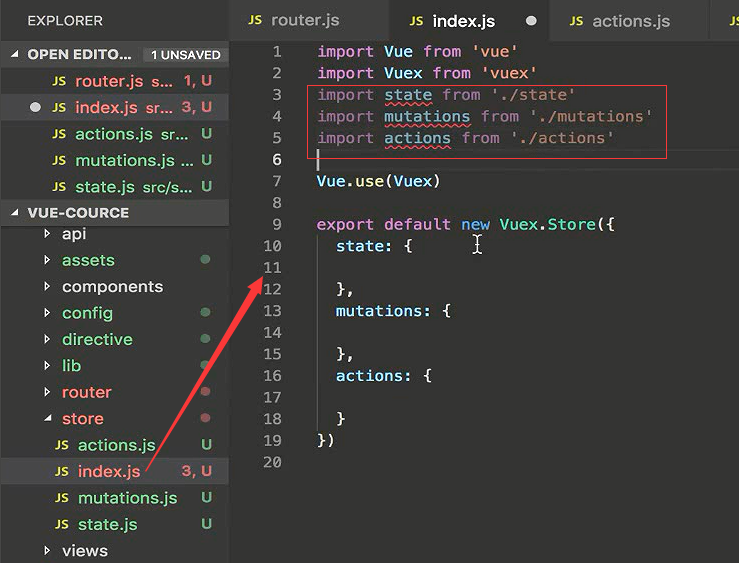Click the JS icon on the router.js tab
The height and width of the screenshot is (563, 739).
coord(255,21)
